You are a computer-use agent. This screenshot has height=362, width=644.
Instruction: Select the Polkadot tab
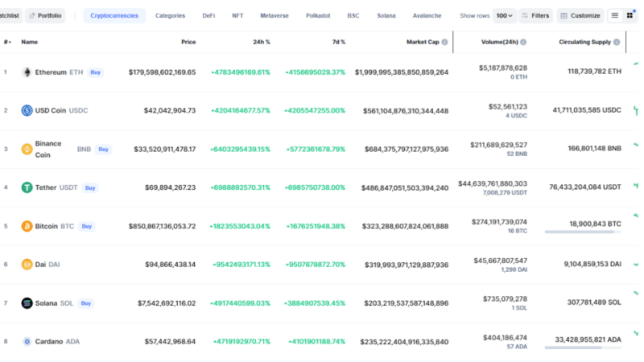[318, 15]
